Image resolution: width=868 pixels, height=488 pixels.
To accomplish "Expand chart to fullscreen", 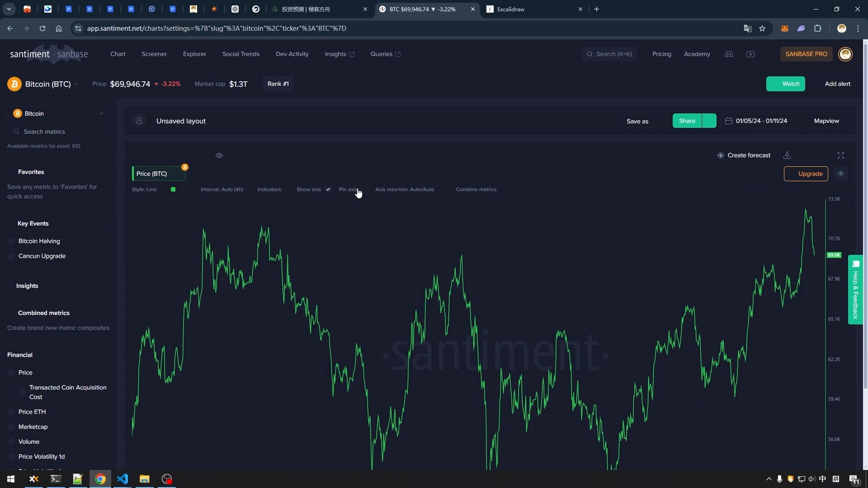I will coord(840,155).
